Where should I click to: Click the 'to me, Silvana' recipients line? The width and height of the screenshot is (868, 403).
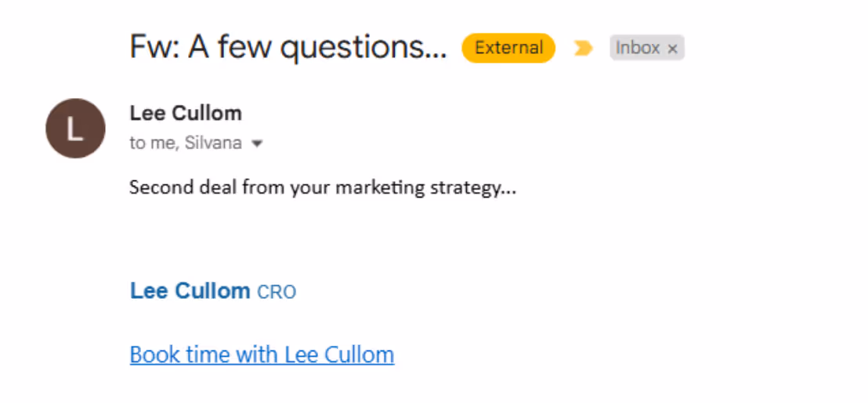(186, 143)
